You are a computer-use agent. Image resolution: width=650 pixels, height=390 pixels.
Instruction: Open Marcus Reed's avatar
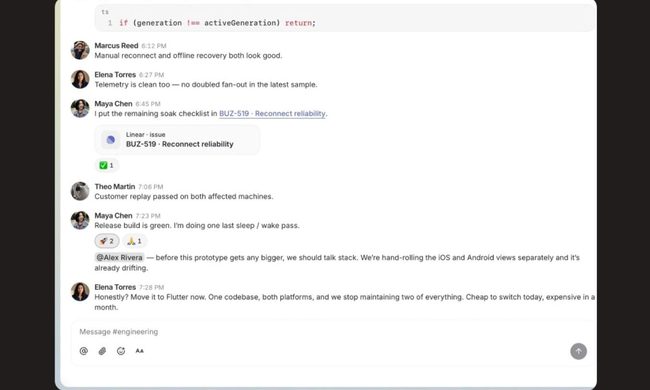click(80, 50)
